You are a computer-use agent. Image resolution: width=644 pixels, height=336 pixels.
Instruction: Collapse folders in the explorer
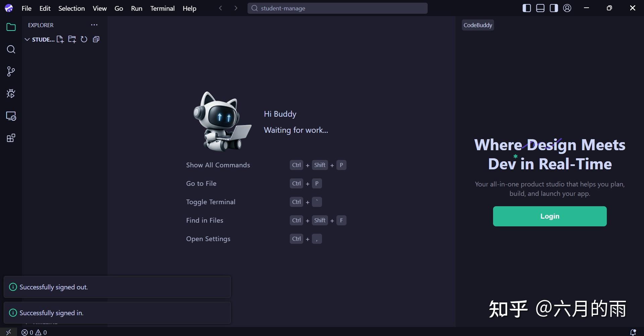pos(96,39)
